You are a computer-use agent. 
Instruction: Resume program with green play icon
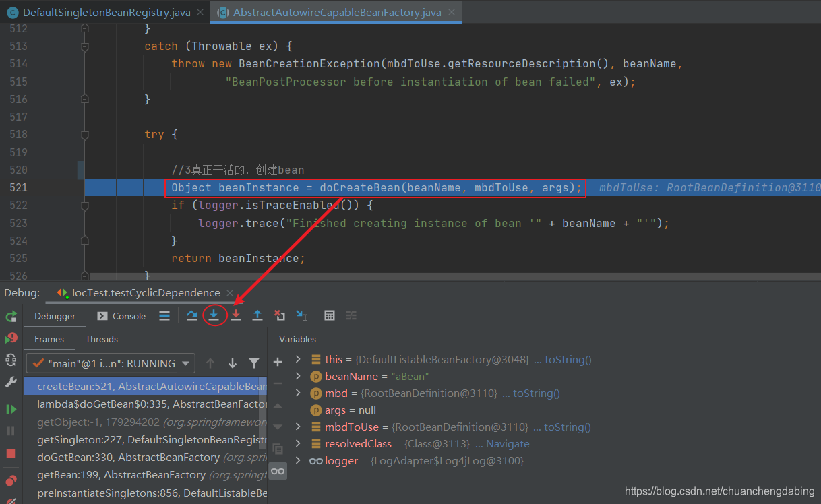(11, 409)
